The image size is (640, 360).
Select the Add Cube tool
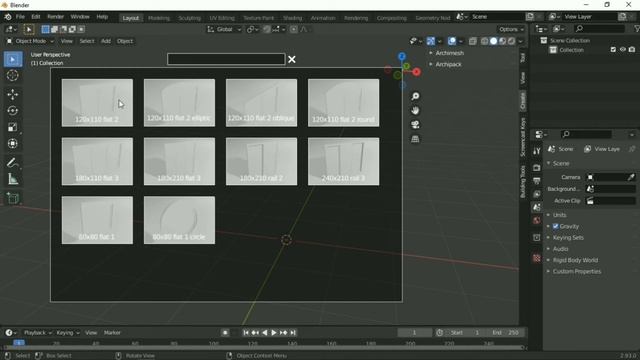click(x=13, y=198)
